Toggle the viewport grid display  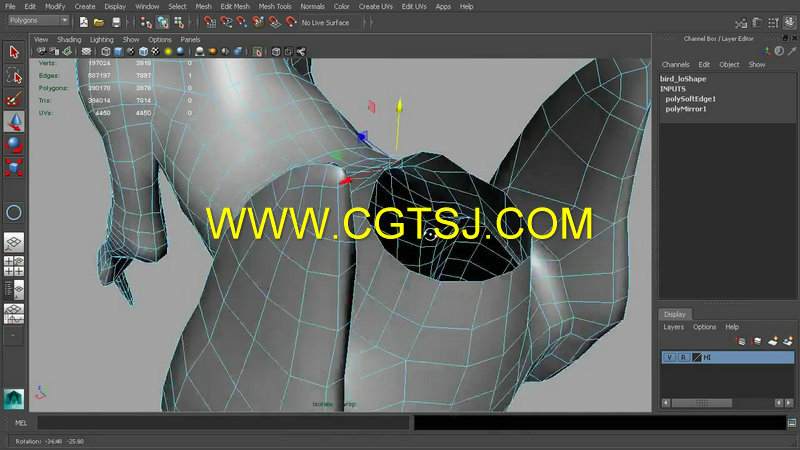(86, 52)
